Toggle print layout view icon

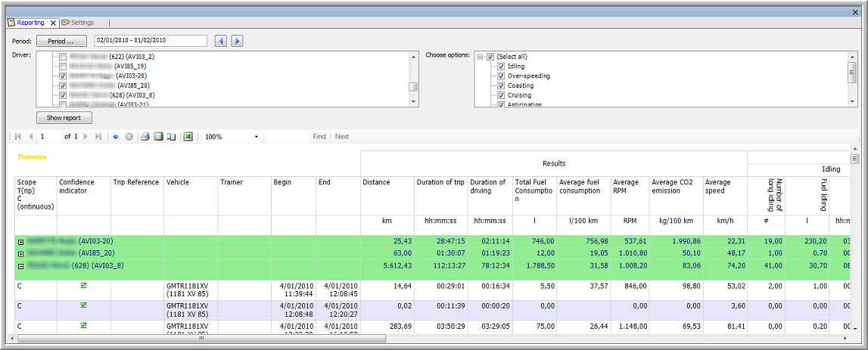click(157, 137)
